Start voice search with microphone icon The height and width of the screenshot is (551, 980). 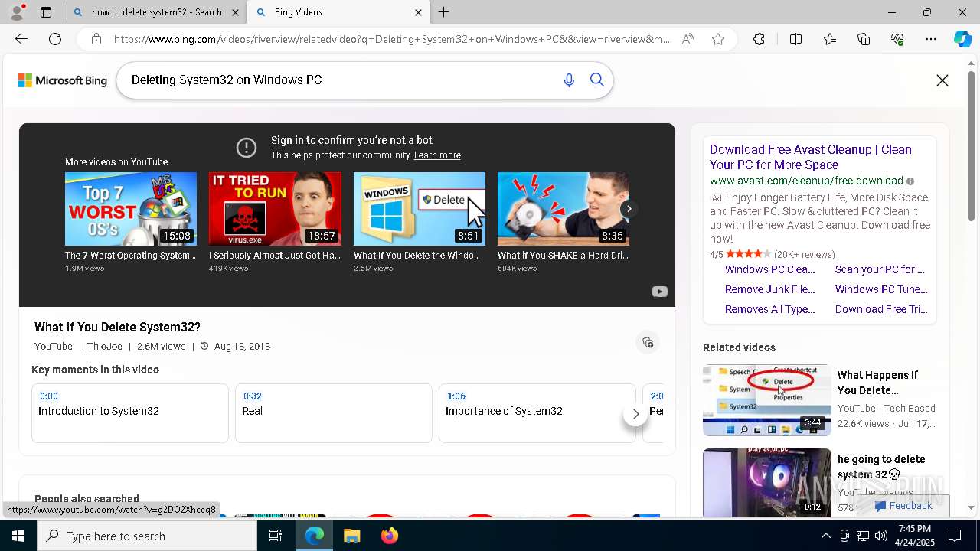pyautogui.click(x=569, y=80)
